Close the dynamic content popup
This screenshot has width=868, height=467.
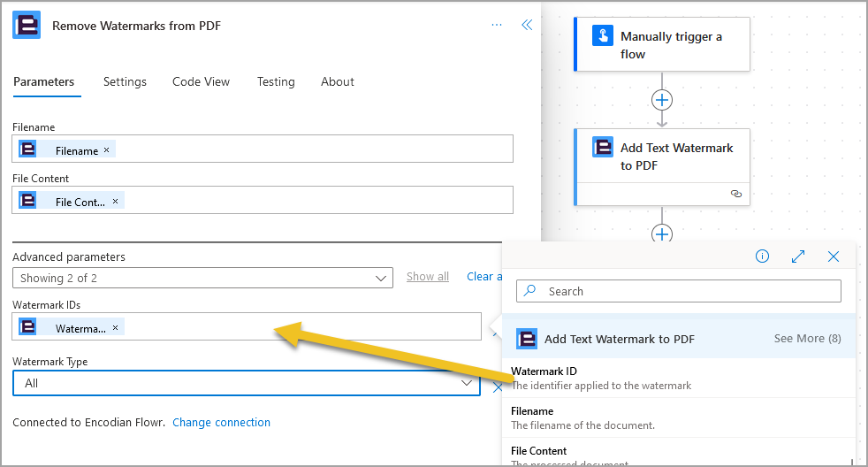tap(834, 256)
